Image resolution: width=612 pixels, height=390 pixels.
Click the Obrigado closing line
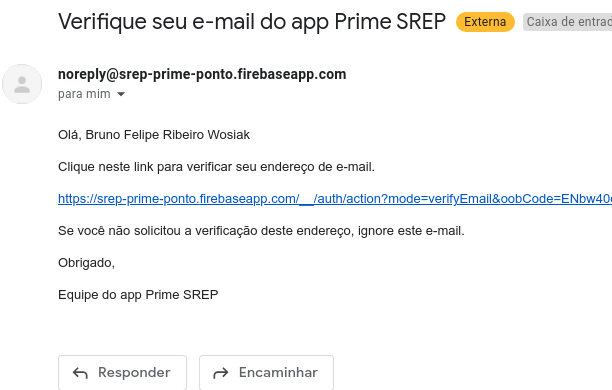pyautogui.click(x=86, y=263)
